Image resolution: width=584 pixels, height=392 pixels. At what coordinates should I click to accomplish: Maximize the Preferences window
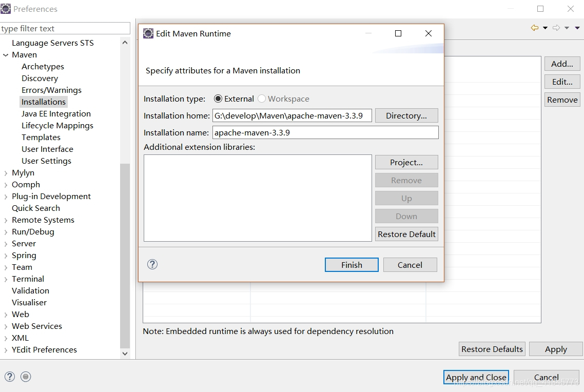click(540, 9)
